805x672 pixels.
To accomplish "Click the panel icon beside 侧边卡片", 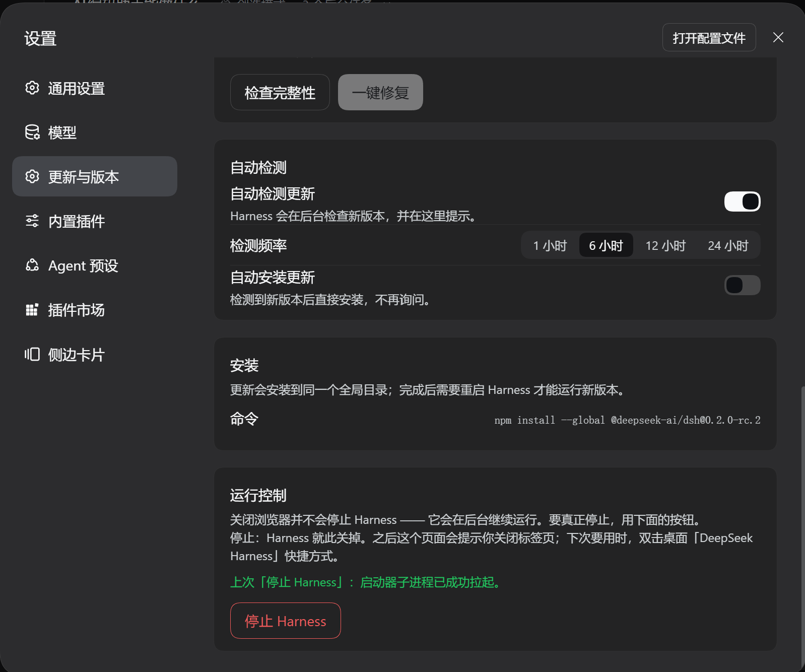I will click(x=32, y=354).
